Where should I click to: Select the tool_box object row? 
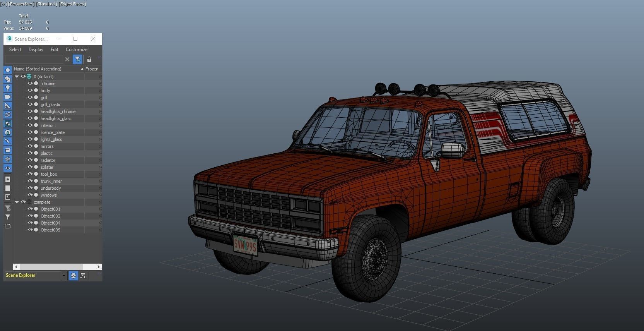pyautogui.click(x=57, y=174)
